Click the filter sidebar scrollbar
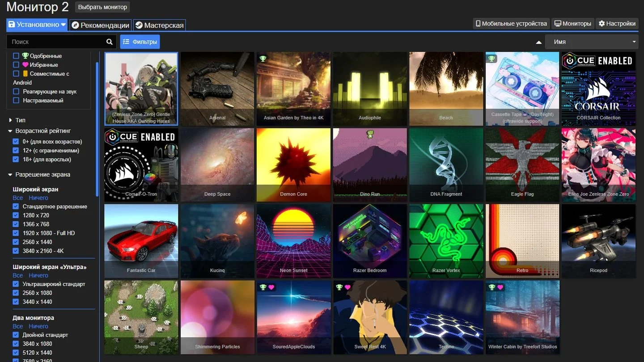This screenshot has width=644, height=362. (97, 130)
